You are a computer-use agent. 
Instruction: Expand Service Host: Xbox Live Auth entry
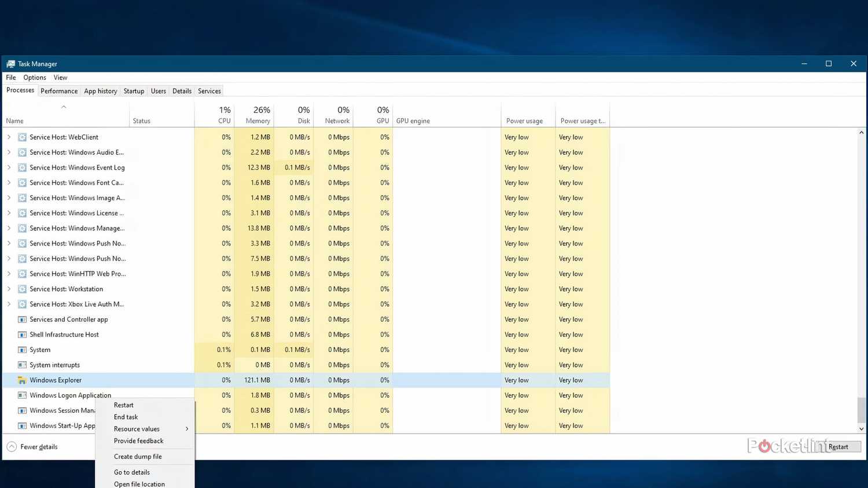tap(9, 304)
